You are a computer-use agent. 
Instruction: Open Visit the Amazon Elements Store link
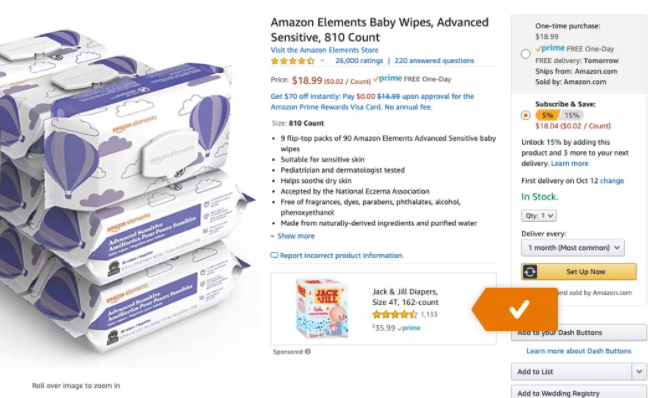click(325, 50)
